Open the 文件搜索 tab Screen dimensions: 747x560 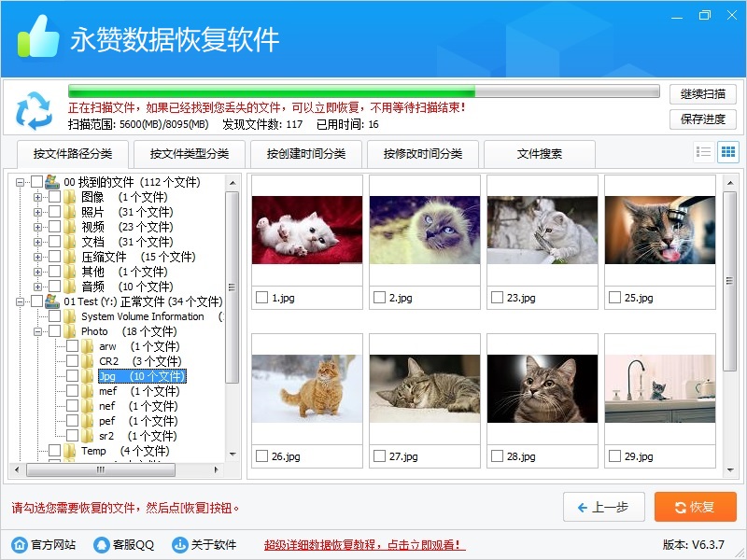click(x=540, y=154)
